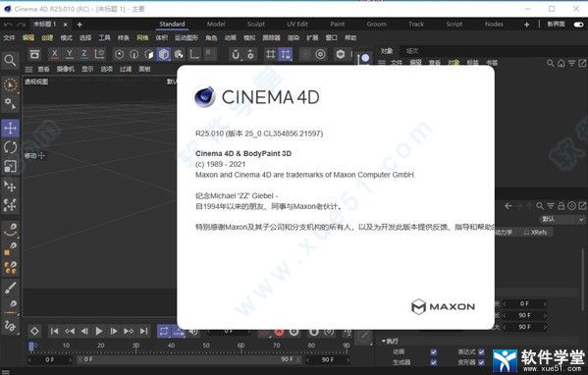Select highlighted Model mode cube icon
Viewport: 588px width, 375px height.
pos(164,54)
